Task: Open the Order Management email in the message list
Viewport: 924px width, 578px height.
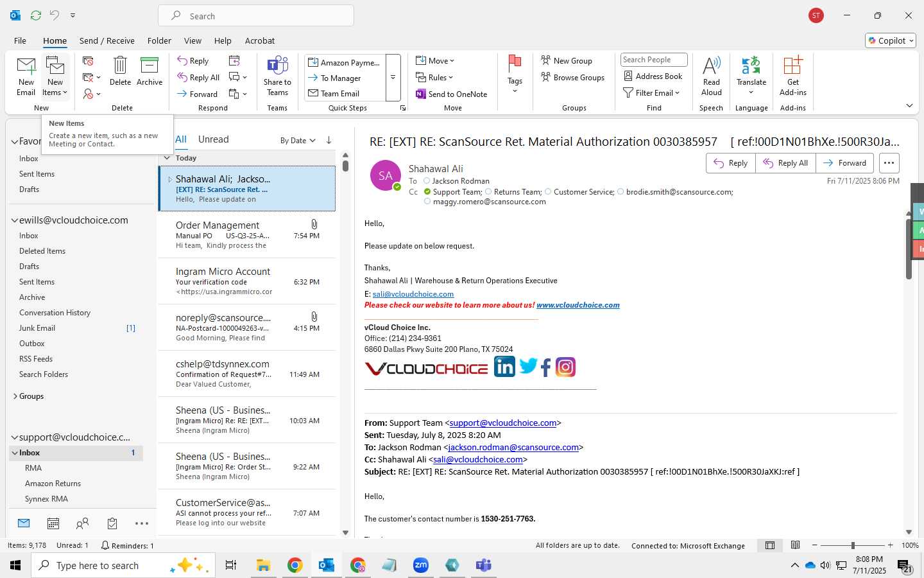Action: (x=247, y=234)
